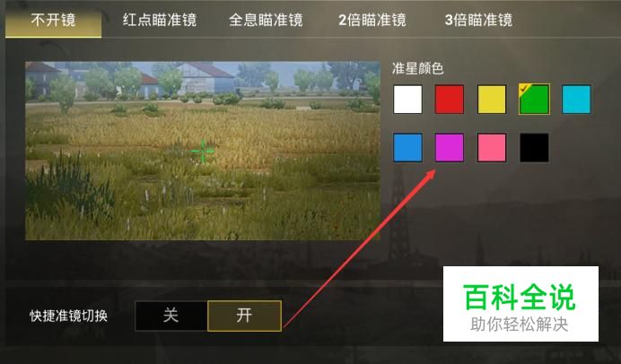Select the white crosshair color
Image resolution: width=621 pixels, height=364 pixels.
(407, 100)
